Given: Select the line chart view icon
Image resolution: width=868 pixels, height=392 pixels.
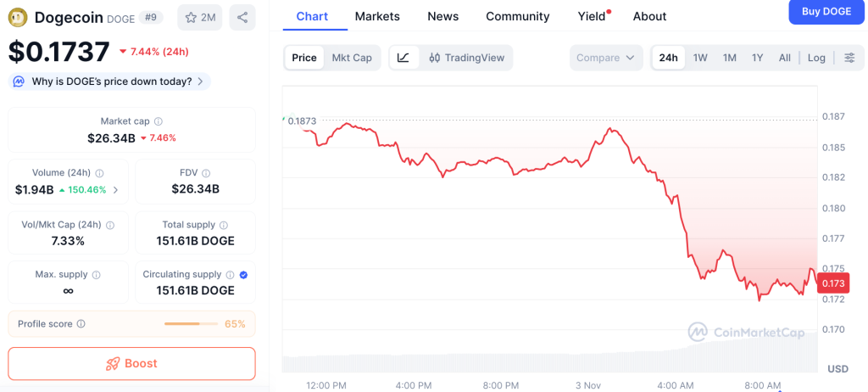Looking at the screenshot, I should pos(403,58).
